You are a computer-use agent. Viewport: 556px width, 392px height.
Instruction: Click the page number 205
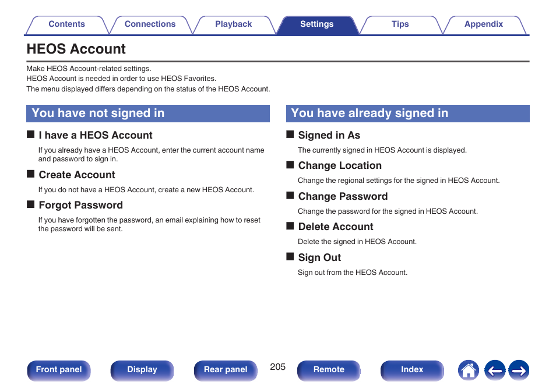pos(277,367)
